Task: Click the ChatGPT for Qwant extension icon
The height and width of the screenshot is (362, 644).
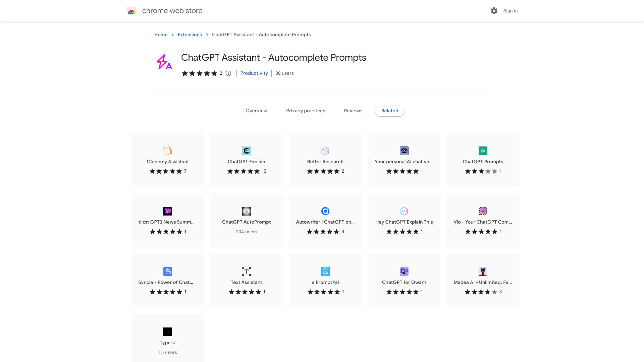Action: tap(404, 271)
